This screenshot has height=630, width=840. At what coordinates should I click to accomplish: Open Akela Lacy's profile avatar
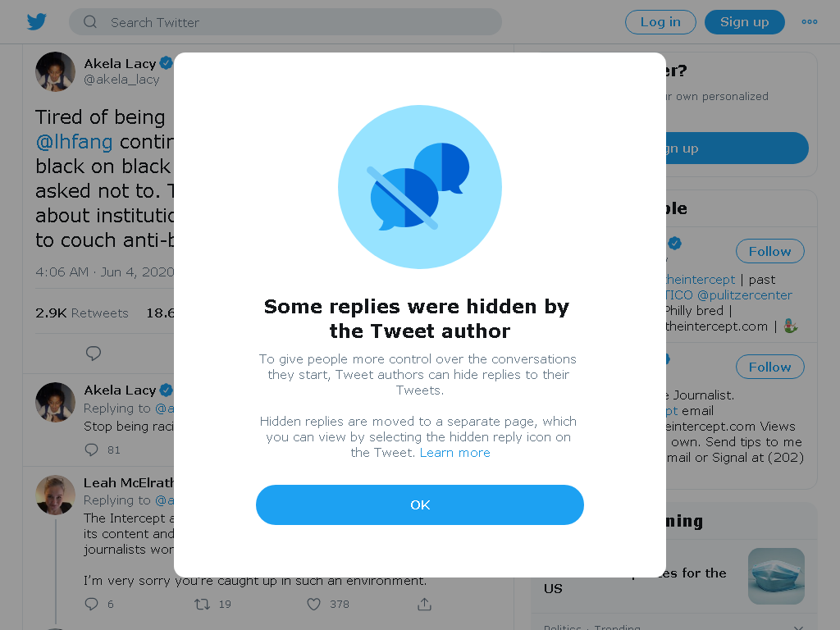tap(55, 72)
